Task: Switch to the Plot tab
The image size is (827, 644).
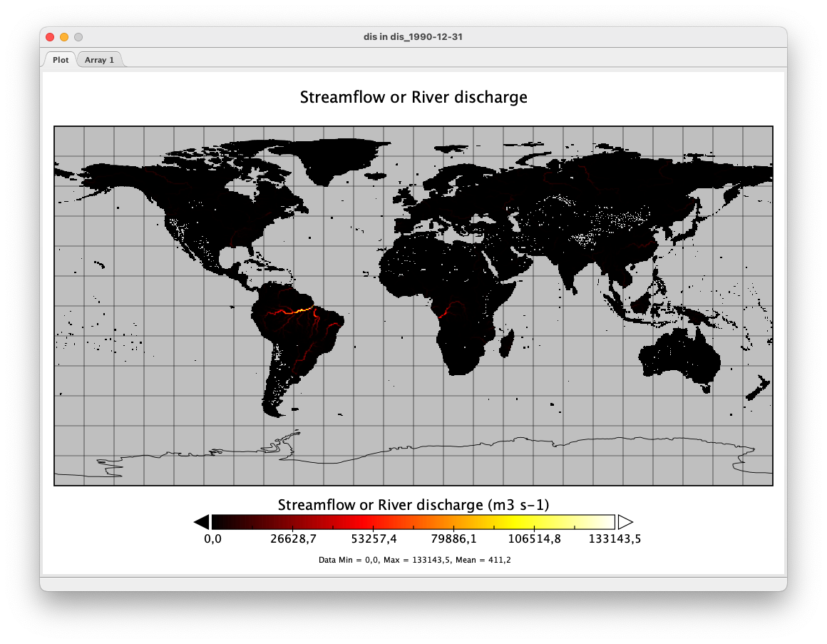Action: click(61, 60)
